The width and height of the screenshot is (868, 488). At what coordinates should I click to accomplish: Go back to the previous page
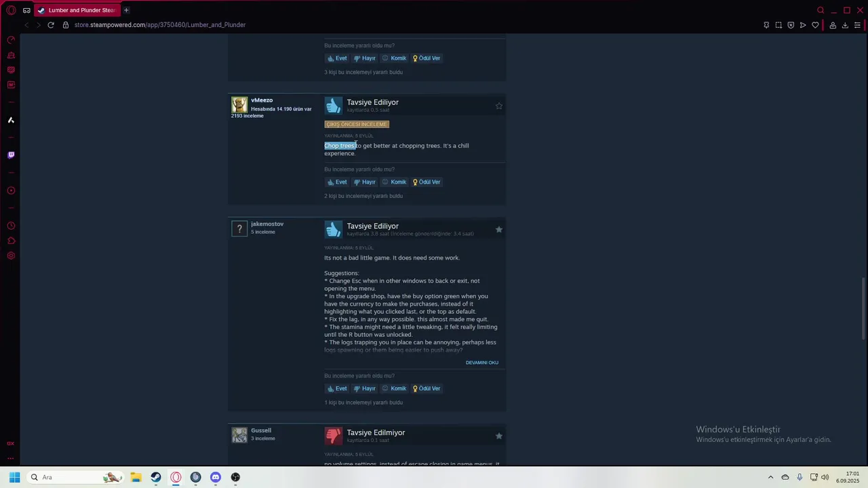[x=26, y=25]
